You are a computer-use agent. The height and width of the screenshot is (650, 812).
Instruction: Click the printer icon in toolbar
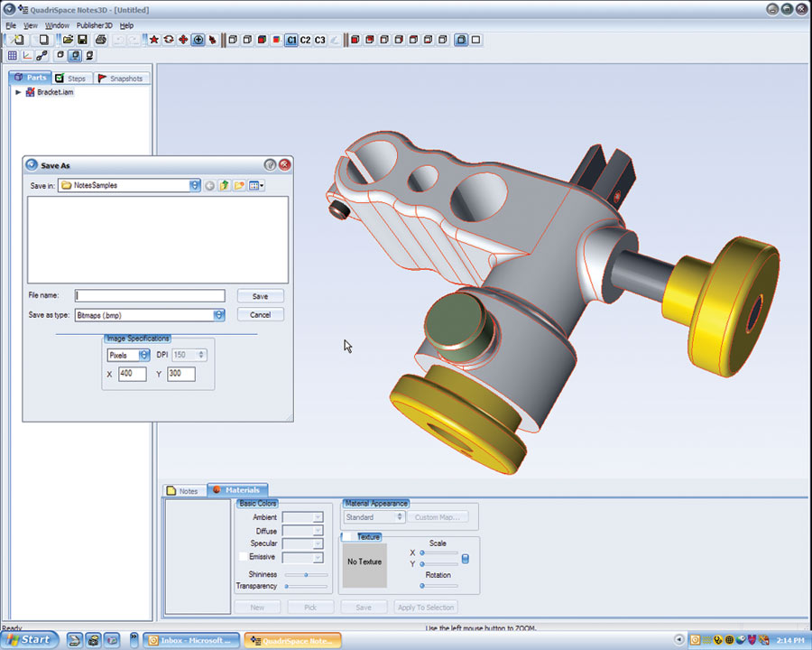[102, 41]
